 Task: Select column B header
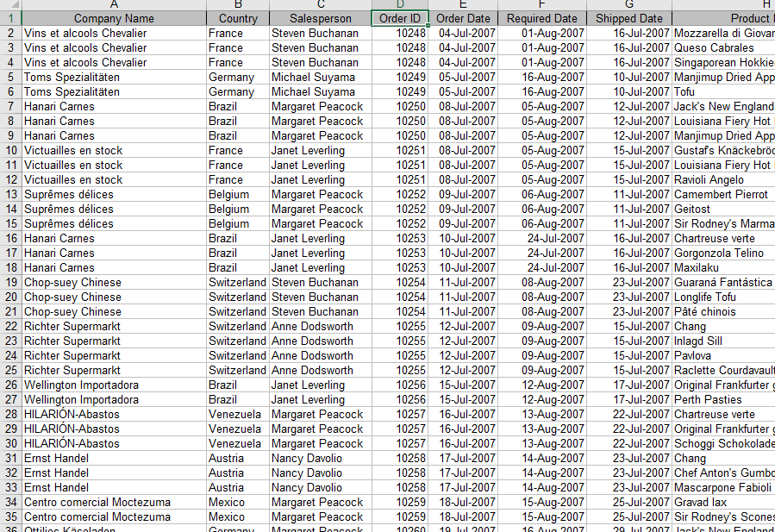238,4
